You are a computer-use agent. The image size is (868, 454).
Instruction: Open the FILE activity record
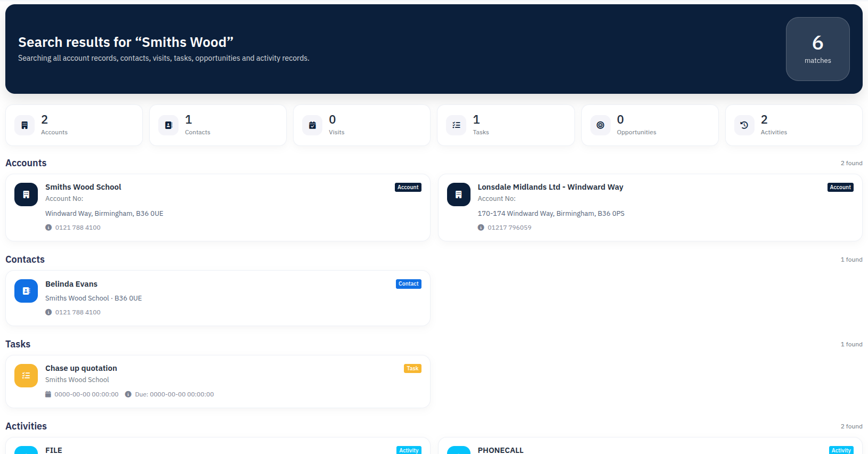54,450
